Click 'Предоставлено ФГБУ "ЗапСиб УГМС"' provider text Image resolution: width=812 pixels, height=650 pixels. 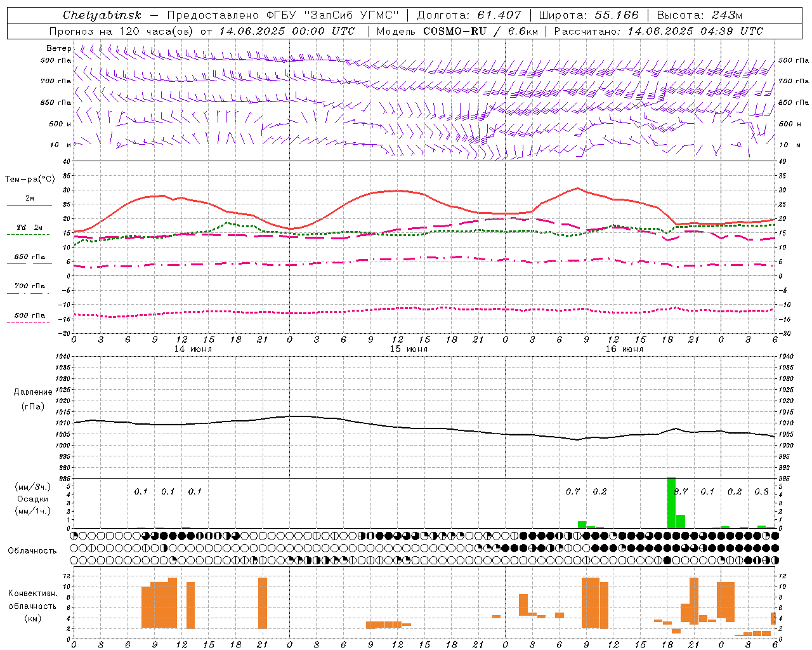(282, 15)
